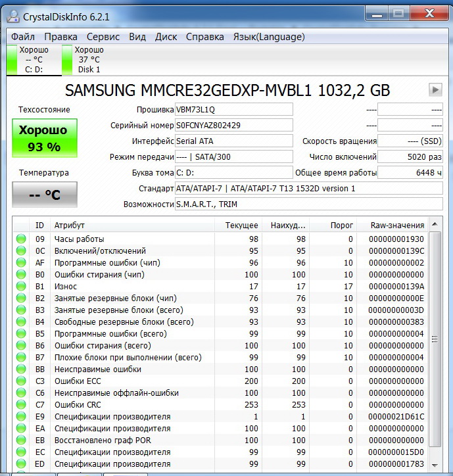The width and height of the screenshot is (453, 476).
Task: Click the serial number field
Action: pyautogui.click(x=233, y=125)
